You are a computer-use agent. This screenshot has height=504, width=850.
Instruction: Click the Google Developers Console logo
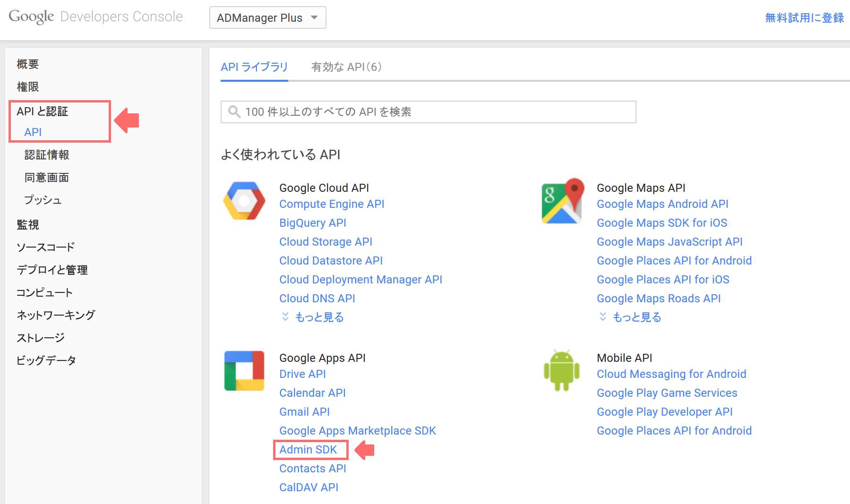click(96, 16)
